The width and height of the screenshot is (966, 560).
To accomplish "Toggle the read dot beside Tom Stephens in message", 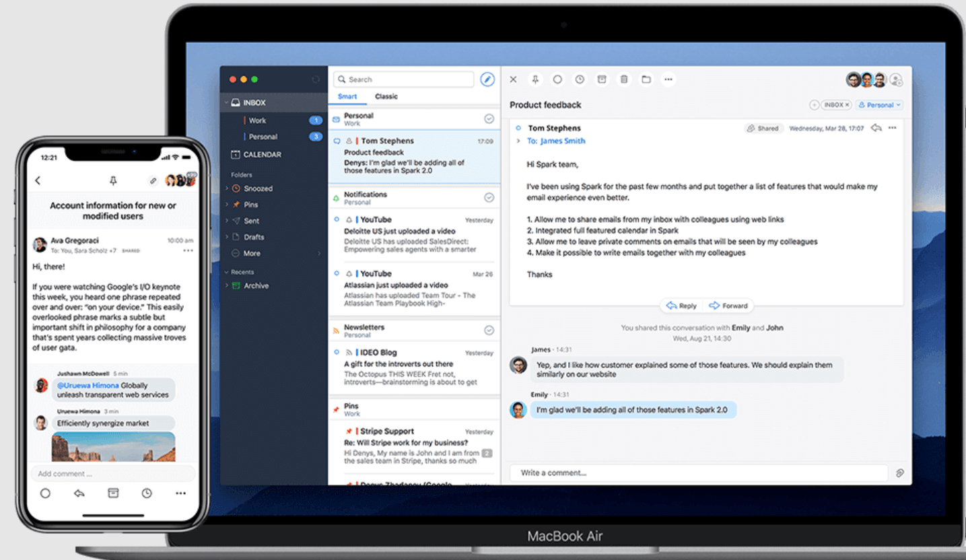I will [518, 128].
